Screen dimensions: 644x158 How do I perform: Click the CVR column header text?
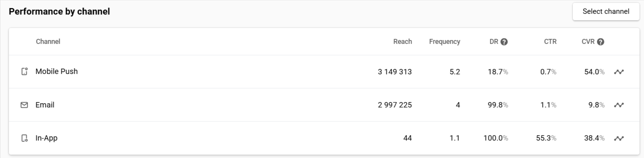(588, 41)
